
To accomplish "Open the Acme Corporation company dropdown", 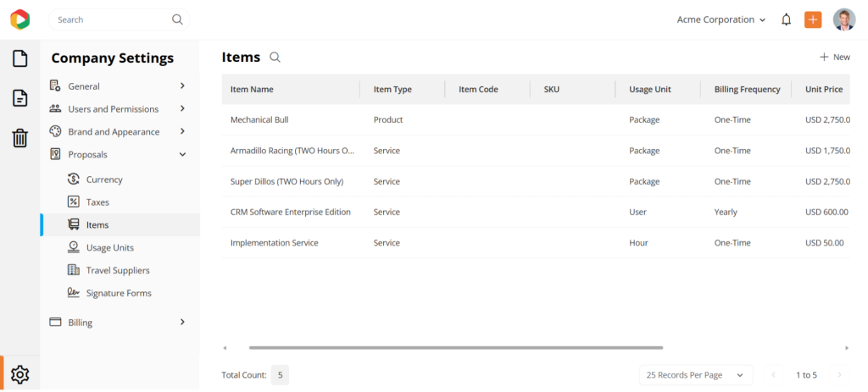I will (721, 19).
